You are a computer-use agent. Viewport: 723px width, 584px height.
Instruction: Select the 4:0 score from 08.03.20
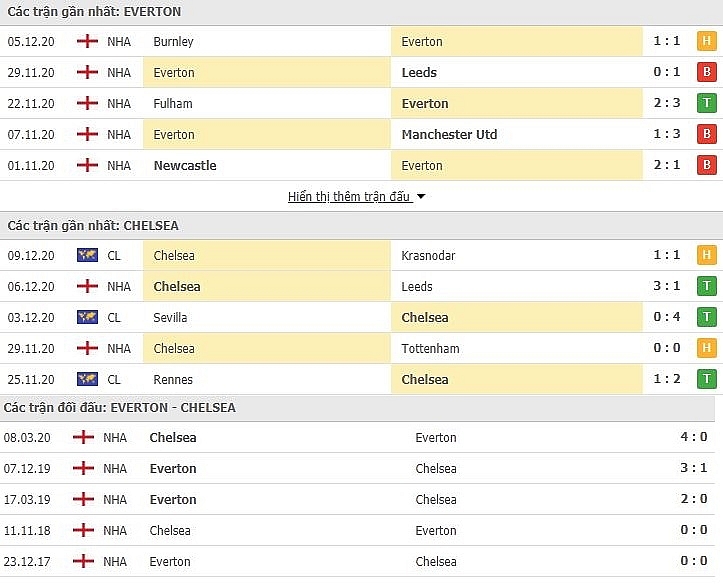693,437
